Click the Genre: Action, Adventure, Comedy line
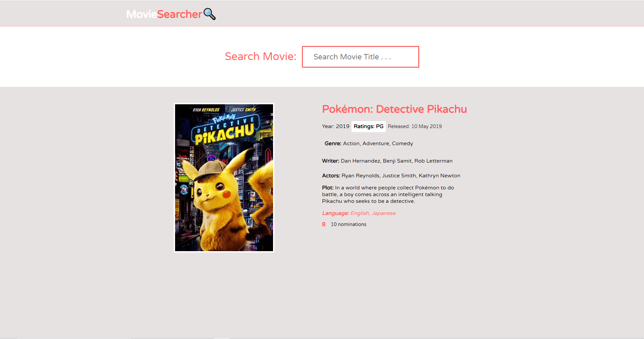This screenshot has width=644, height=339. [369, 144]
